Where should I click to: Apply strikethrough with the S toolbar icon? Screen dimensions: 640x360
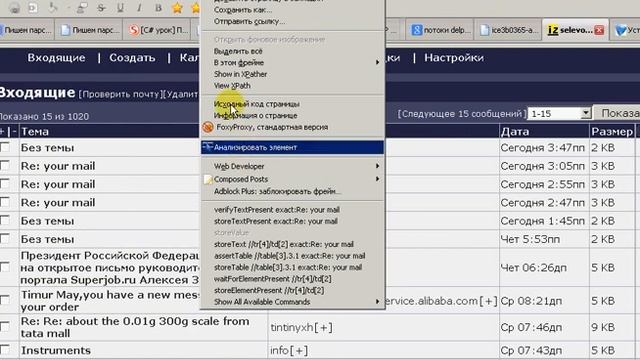pyautogui.click(x=101, y=8)
